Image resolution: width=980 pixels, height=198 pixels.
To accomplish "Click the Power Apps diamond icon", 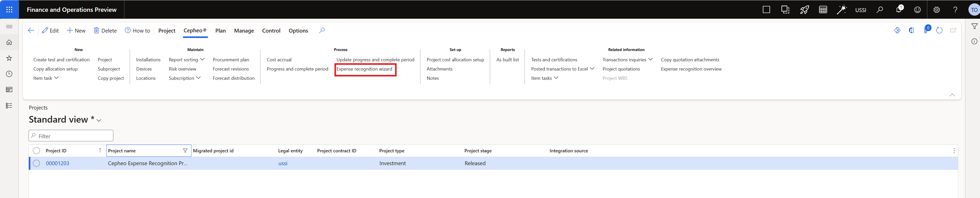I will tap(897, 30).
